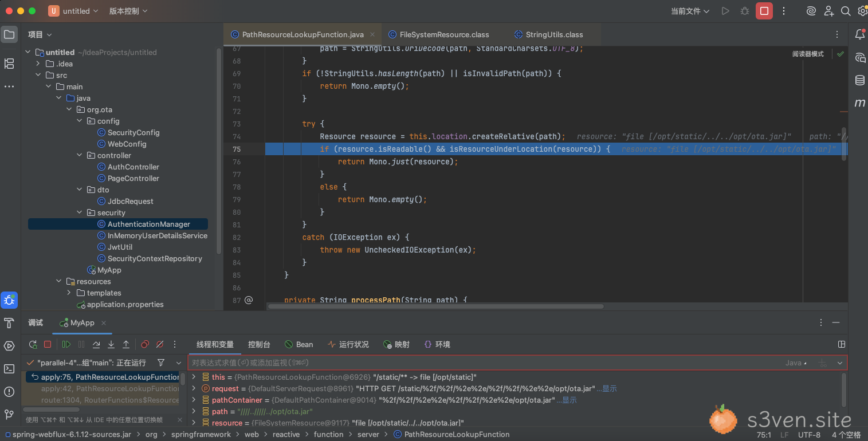Expand the .idea folder

(x=38, y=64)
